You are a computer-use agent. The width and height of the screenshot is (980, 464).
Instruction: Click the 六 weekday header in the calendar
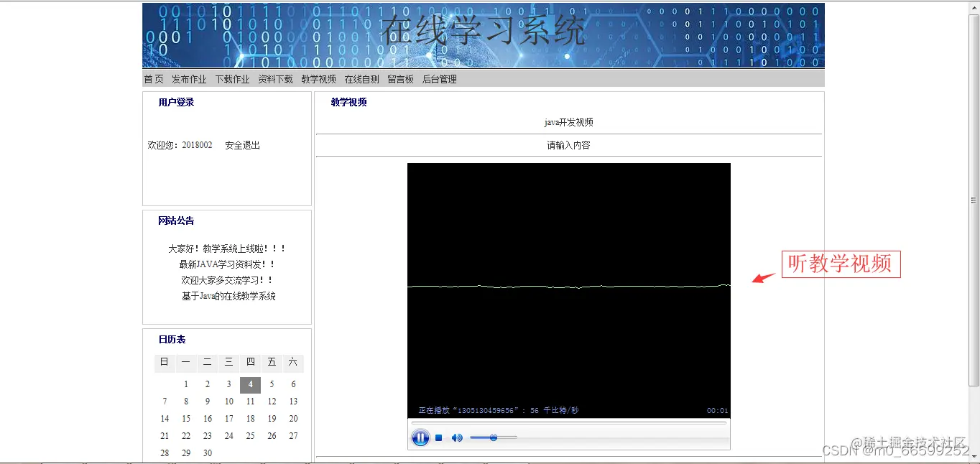293,363
